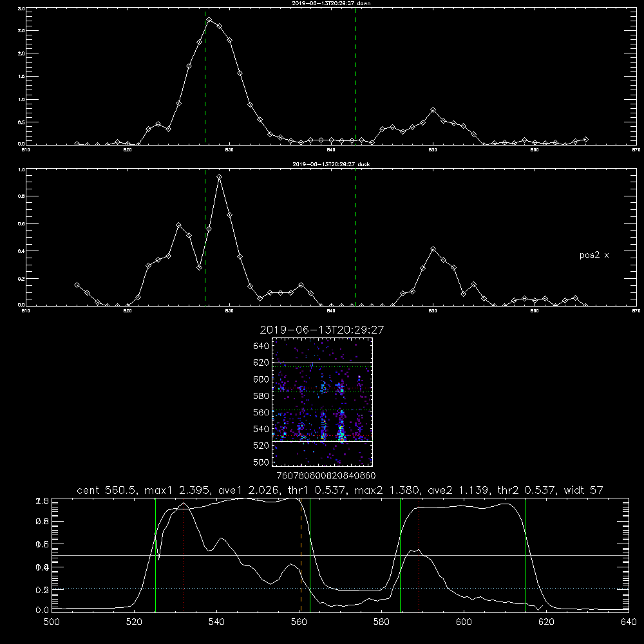Select the highest peak diamond marker in dusk plot
The image size is (644, 644).
click(220, 177)
